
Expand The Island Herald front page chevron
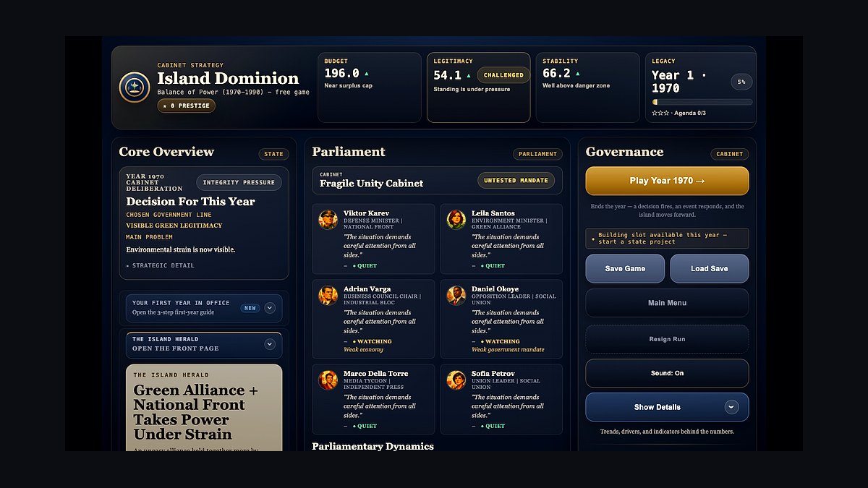tap(270, 344)
